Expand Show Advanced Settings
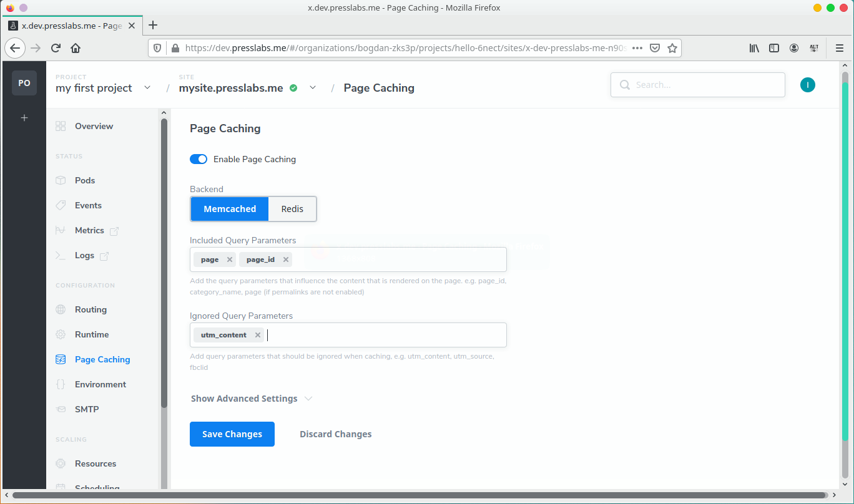The width and height of the screenshot is (854, 504). [x=252, y=399]
